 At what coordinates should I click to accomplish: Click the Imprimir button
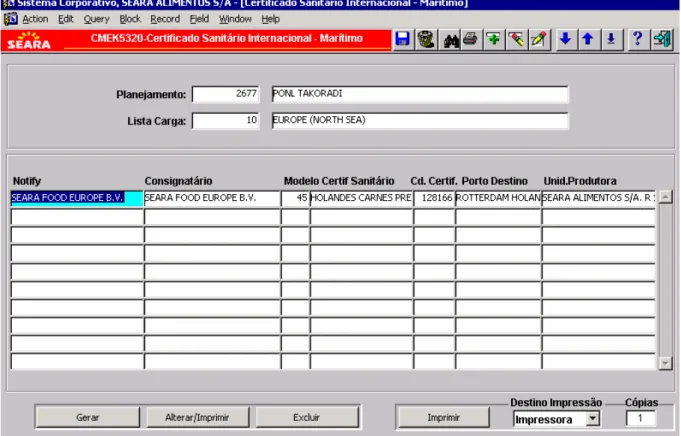click(443, 417)
